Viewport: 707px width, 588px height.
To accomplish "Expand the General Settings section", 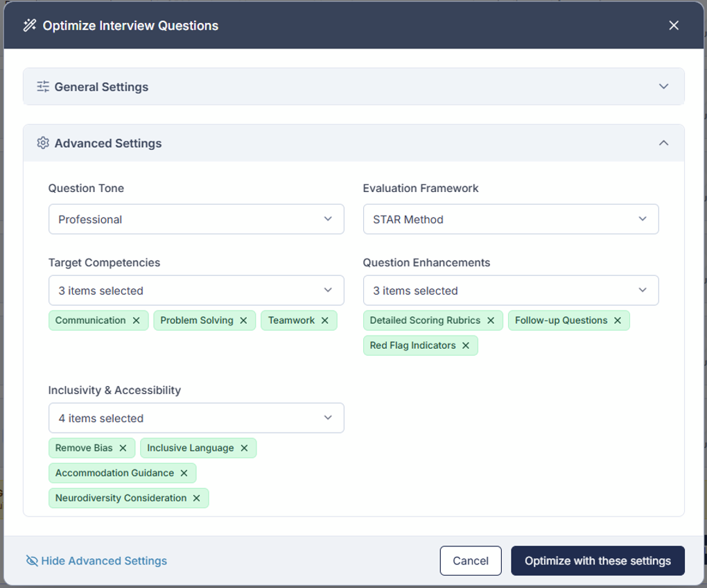I will pos(353,87).
